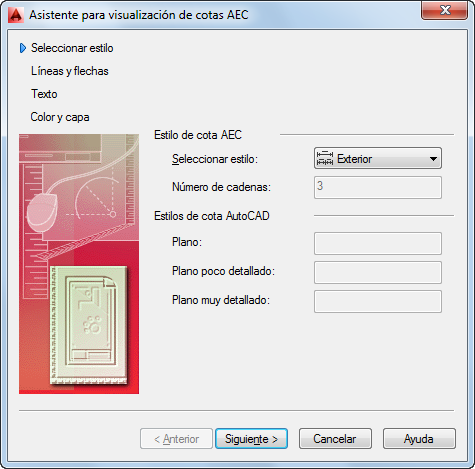Open the Seleccionar estilo dropdown arrow

click(433, 159)
